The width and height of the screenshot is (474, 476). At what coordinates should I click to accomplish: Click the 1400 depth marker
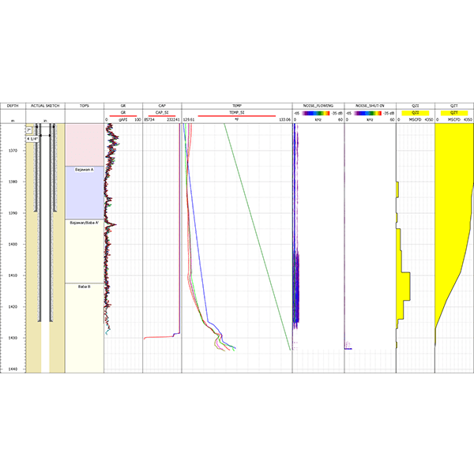tap(13, 244)
